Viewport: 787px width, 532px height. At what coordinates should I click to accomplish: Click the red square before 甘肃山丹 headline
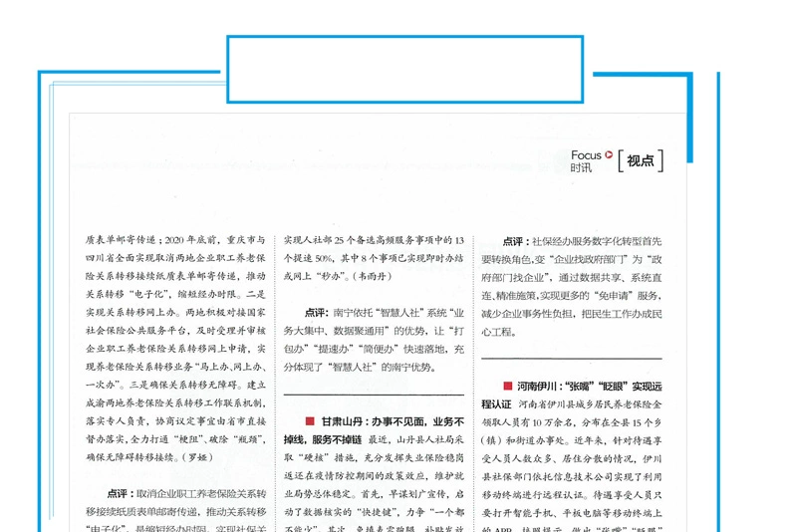310,421
